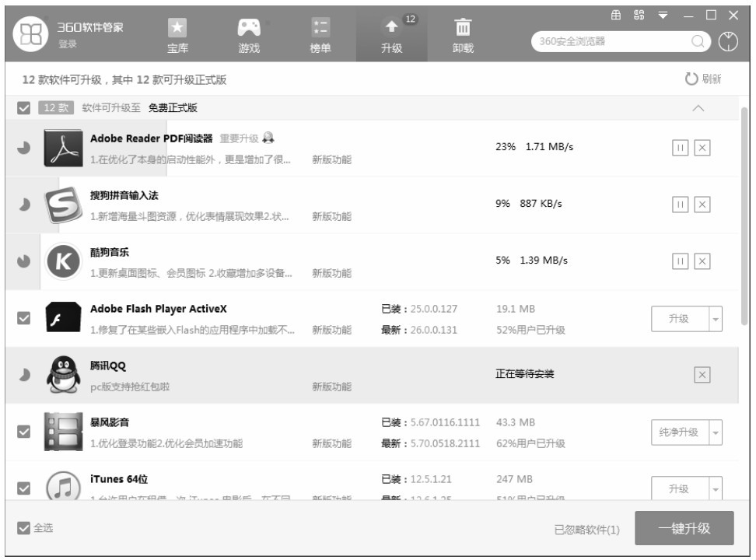The width and height of the screenshot is (756, 560).
Task: Select the Adobe Reader PDF阅读器 title
Action: tap(152, 138)
